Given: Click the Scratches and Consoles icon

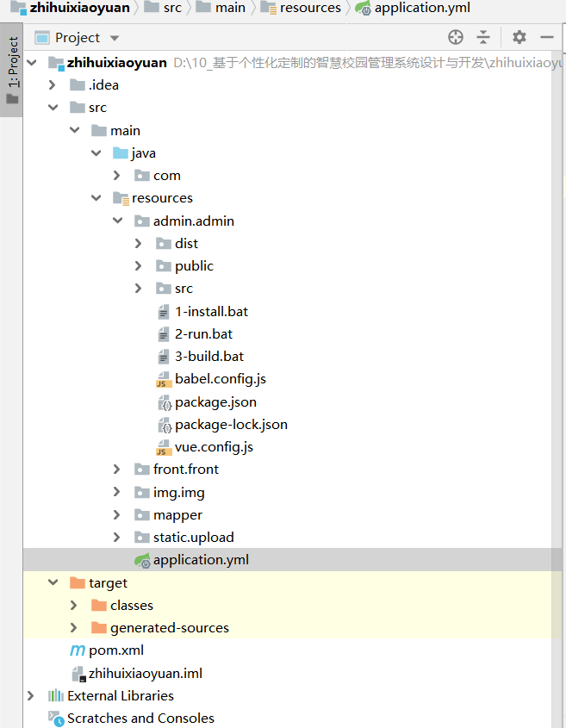Looking at the screenshot, I should tap(56, 719).
